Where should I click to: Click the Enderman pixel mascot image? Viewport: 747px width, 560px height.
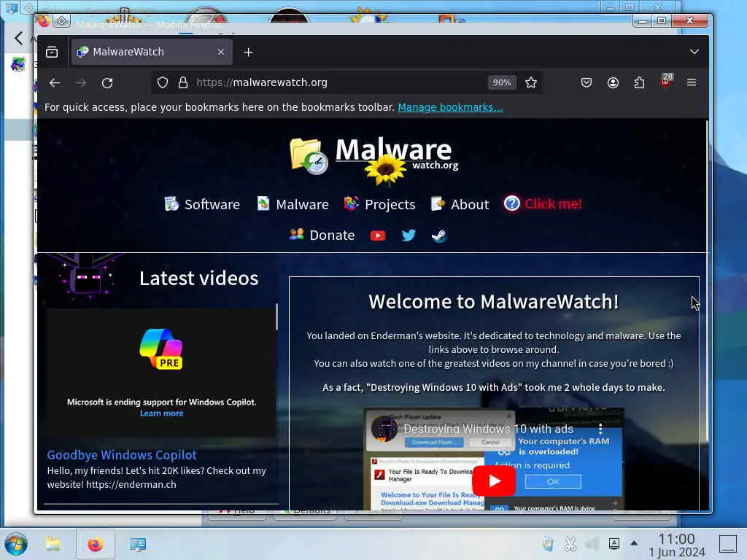(x=85, y=278)
